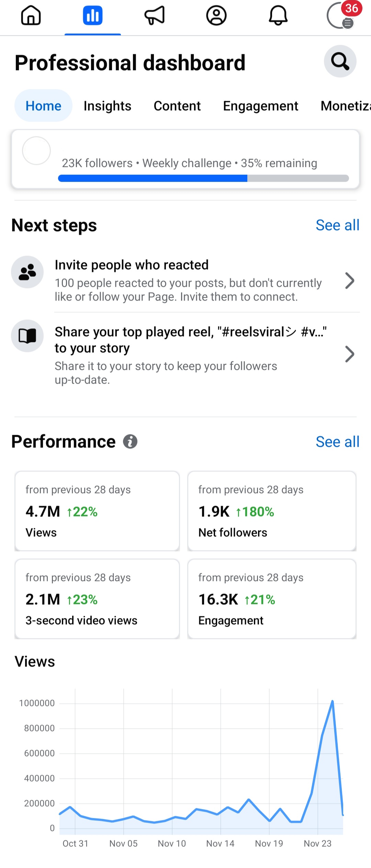
Task: Open the 3-second video views card
Action: click(97, 599)
